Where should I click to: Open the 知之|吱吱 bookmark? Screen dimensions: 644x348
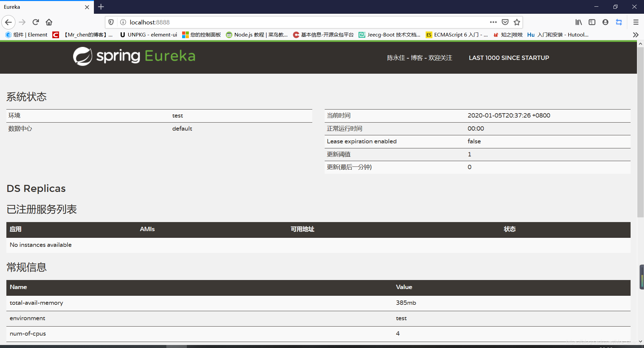point(508,35)
